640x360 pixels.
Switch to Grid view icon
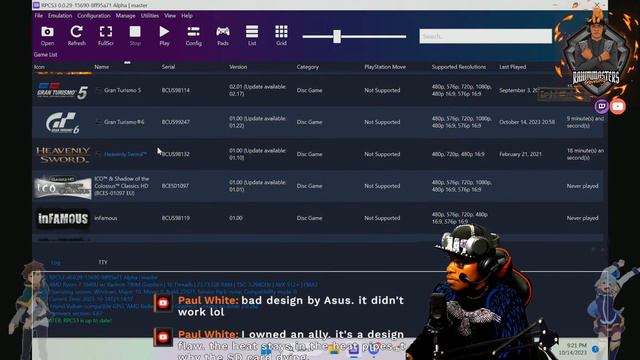pos(281,36)
